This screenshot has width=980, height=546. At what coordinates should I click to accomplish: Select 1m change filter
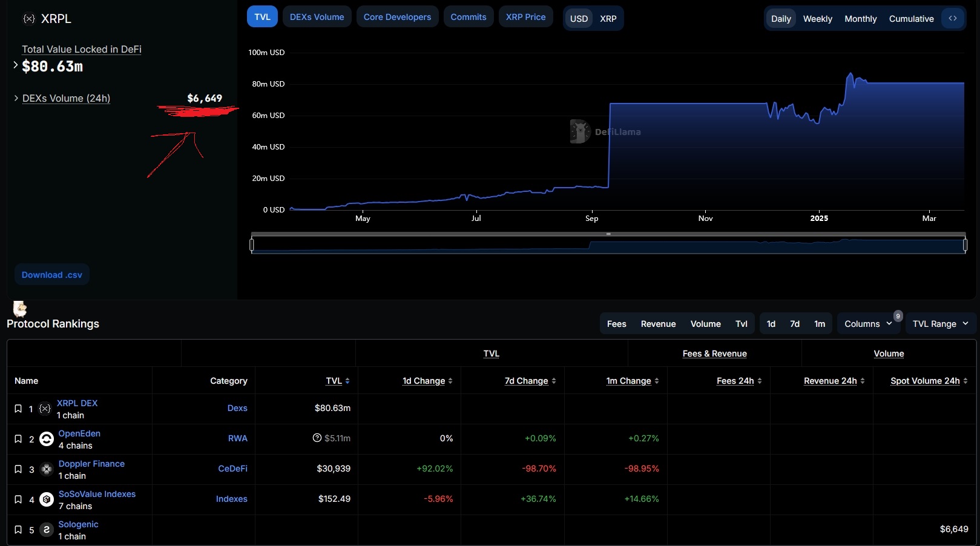[x=820, y=324]
